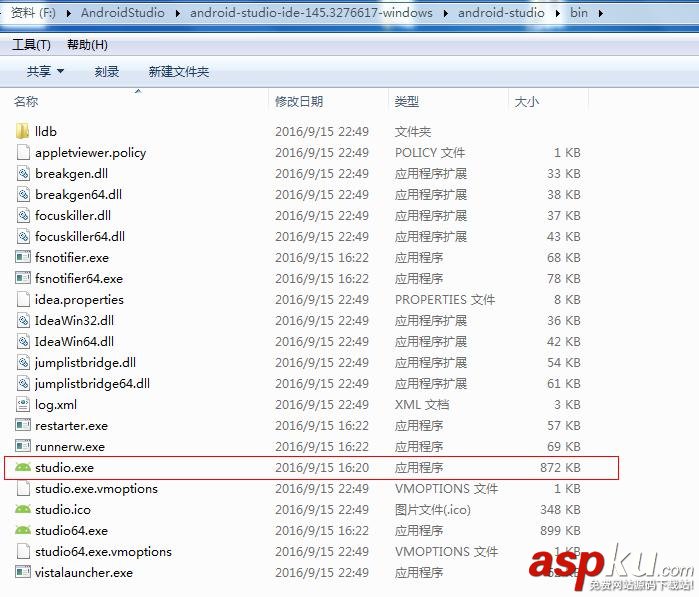Viewport: 699px width, 597px height.
Task: Select the jumplistbridge.dll icon
Action: tap(23, 362)
